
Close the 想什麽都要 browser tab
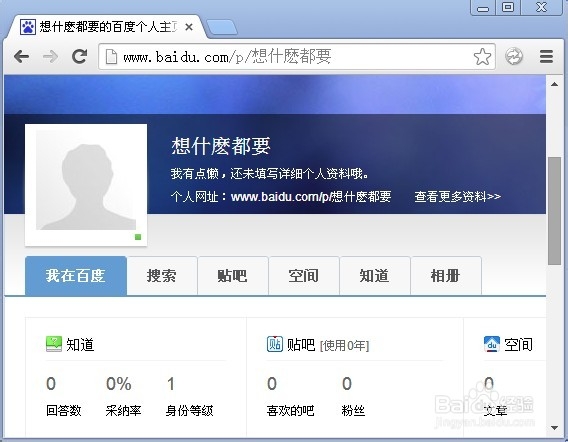[189, 27]
